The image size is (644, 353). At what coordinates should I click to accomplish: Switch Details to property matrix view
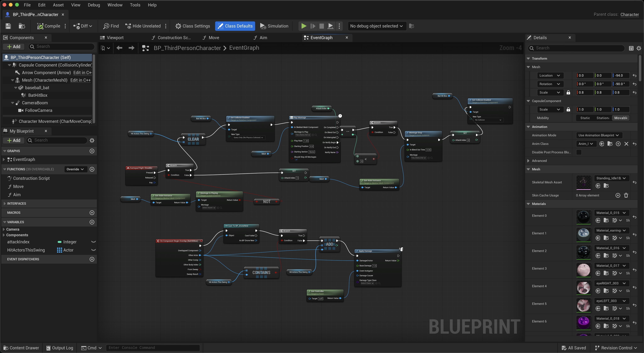631,48
